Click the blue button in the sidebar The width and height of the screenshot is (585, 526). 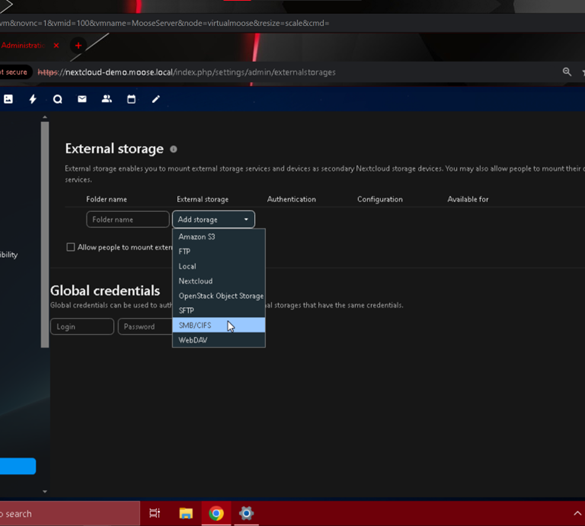[18, 466]
